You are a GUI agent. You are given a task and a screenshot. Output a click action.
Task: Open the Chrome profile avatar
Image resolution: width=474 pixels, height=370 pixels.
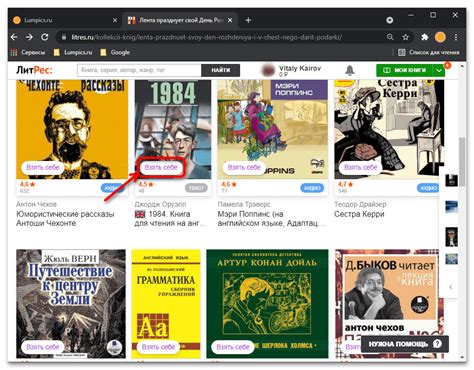[x=440, y=37]
